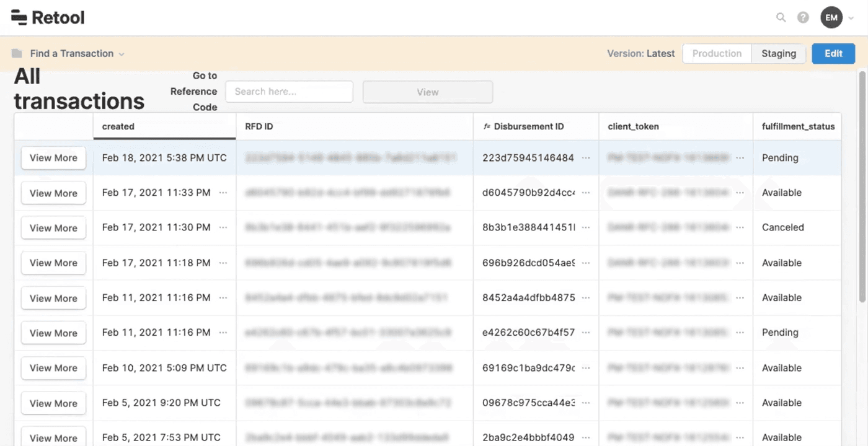Image resolution: width=868 pixels, height=446 pixels.
Task: Click the EM avatar circle
Action: click(831, 17)
